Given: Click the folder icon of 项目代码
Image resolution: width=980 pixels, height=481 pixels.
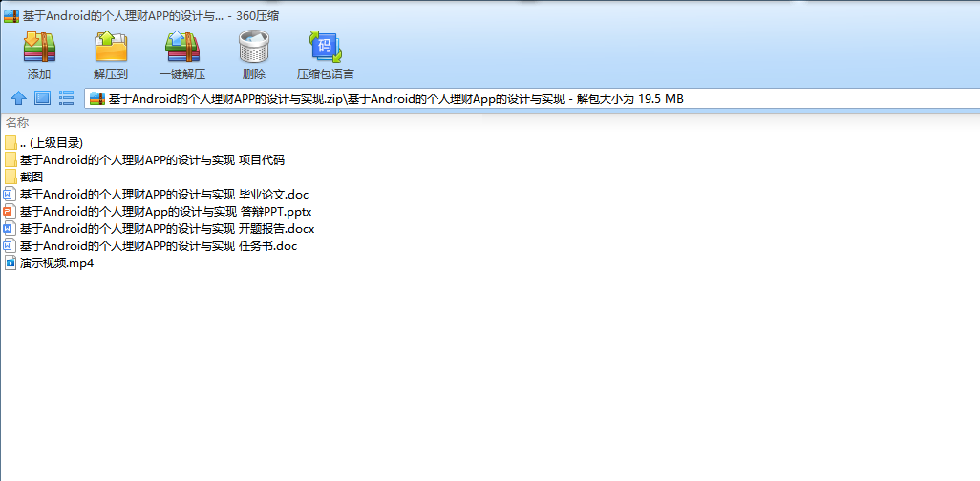Looking at the screenshot, I should (11, 160).
